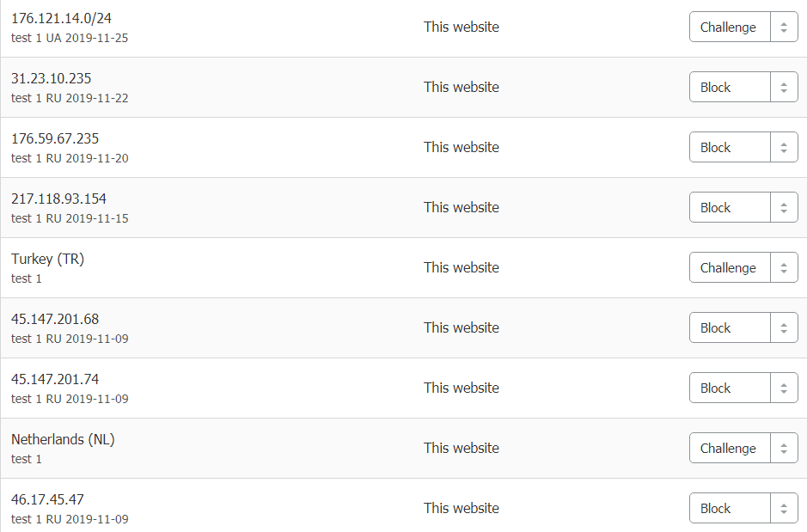
Task: Click the stepper arrows for 46.17.45.47
Action: click(x=784, y=509)
